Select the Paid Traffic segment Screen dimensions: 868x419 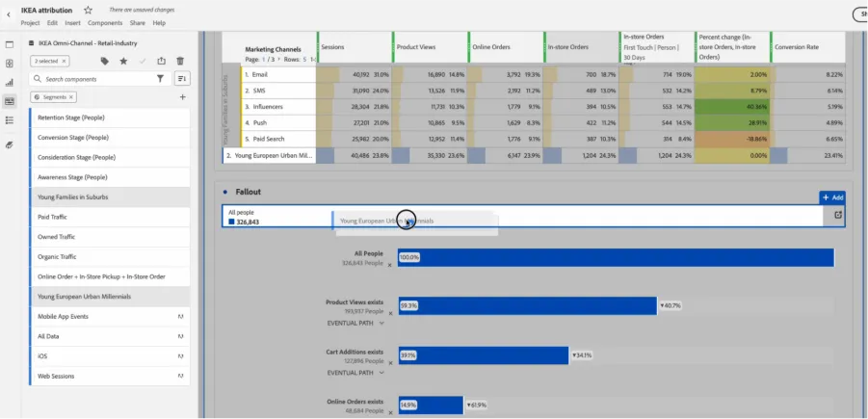tap(110, 217)
